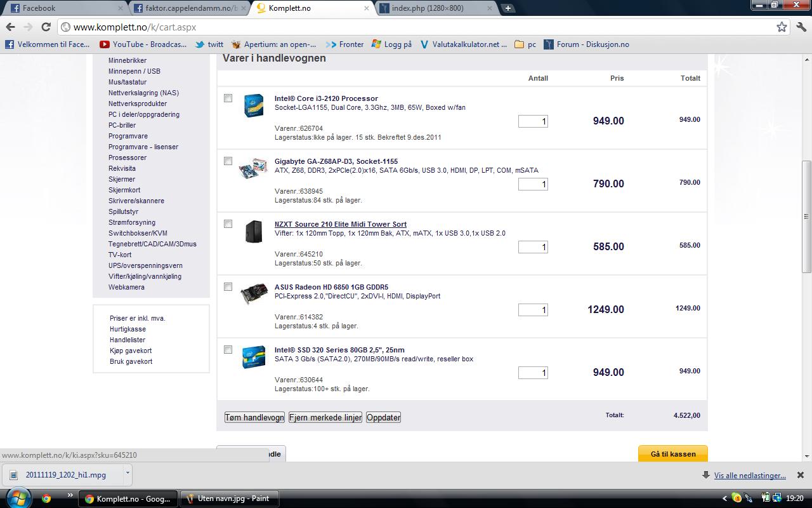Open the Logg på bookmark
The height and width of the screenshot is (508, 812).
click(392, 44)
